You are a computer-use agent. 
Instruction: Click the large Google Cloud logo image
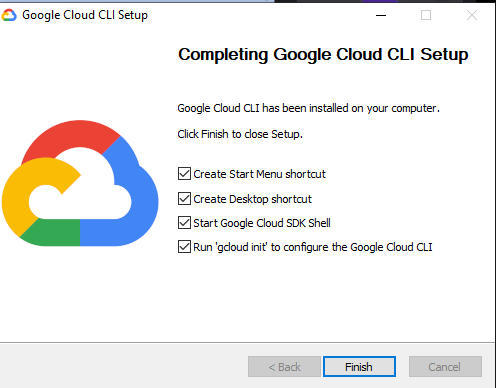pyautogui.click(x=80, y=183)
